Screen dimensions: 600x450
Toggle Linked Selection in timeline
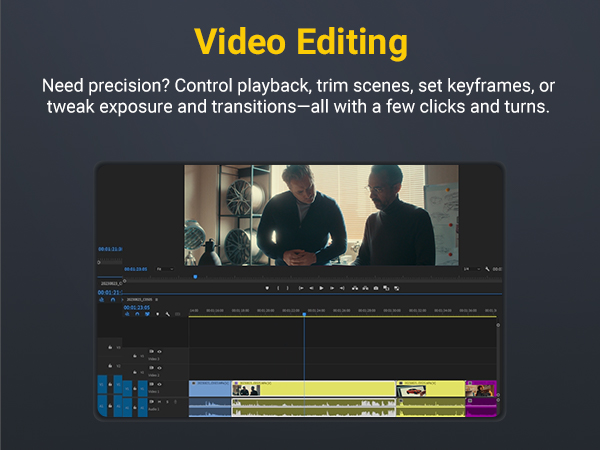(147, 314)
